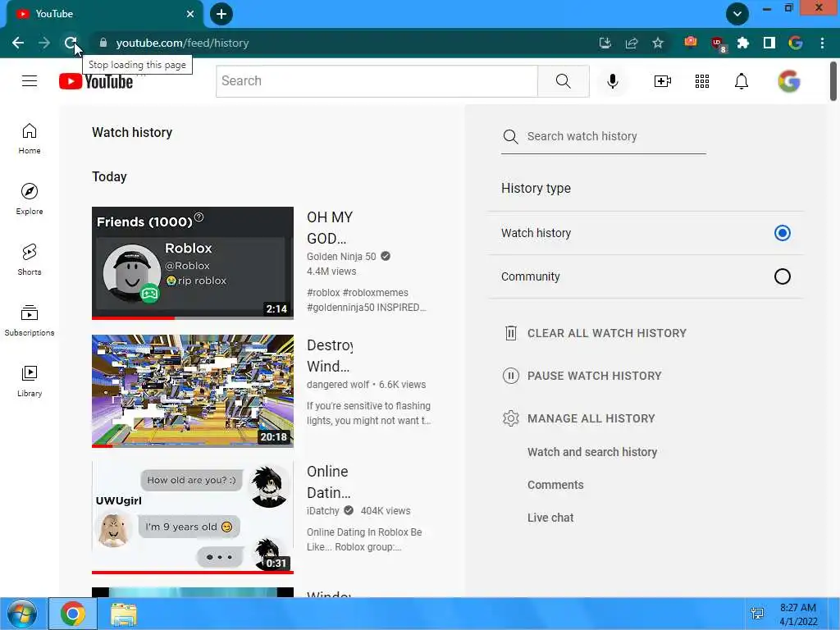840x630 pixels.
Task: Open the iDatchy channel
Action: pos(322,511)
